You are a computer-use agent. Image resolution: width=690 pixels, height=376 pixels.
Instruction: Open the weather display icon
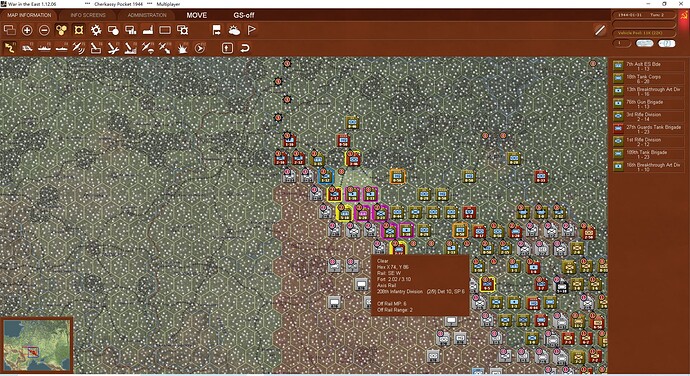[234, 30]
